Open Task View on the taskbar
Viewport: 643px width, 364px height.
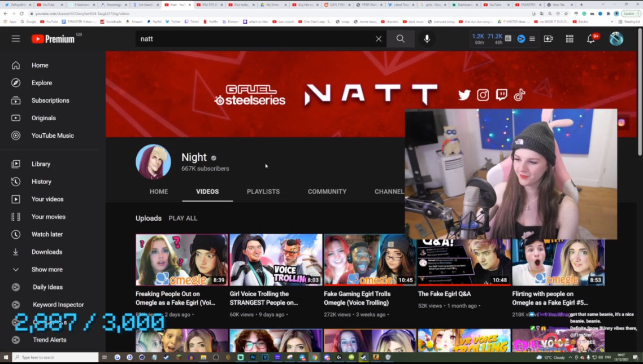coord(105,357)
